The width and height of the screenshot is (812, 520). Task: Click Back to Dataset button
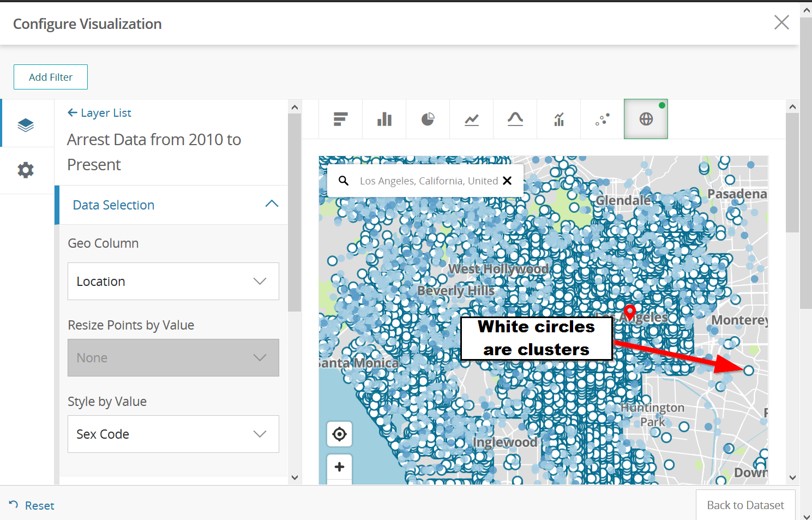click(745, 505)
